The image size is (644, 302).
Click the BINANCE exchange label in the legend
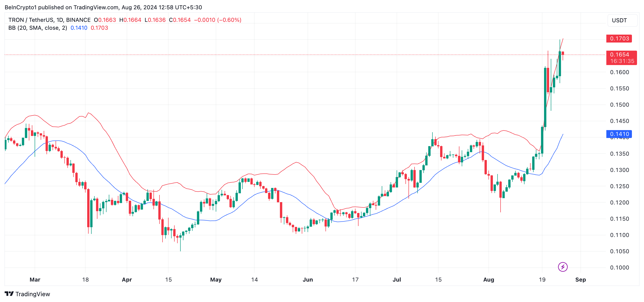point(79,20)
